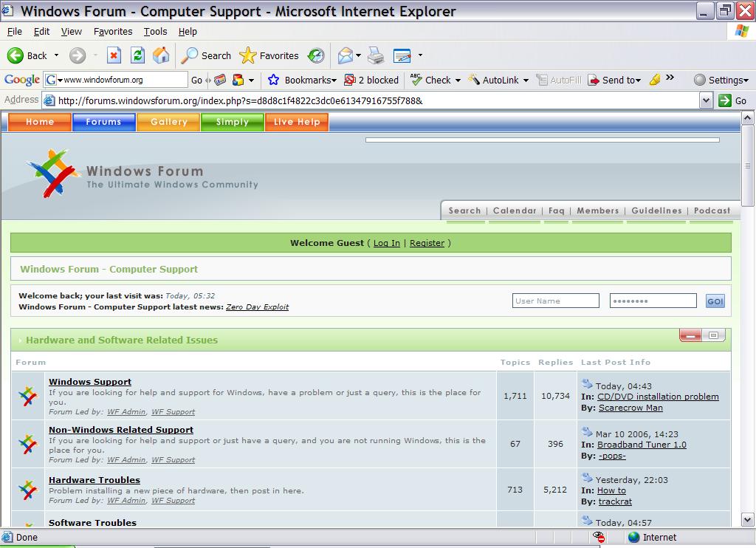The width and height of the screenshot is (756, 548).
Task: Open the Help menu
Action: [x=188, y=31]
